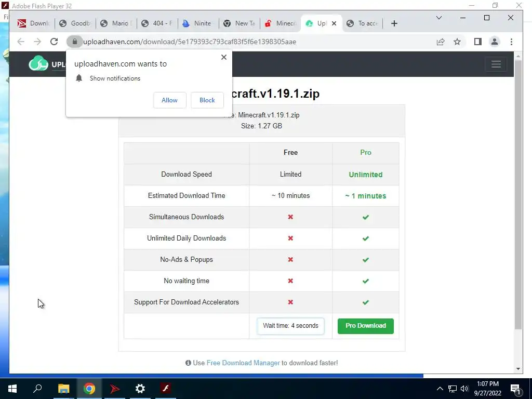Open the Chrome three-dot menu
The image size is (532, 399).
(511, 42)
